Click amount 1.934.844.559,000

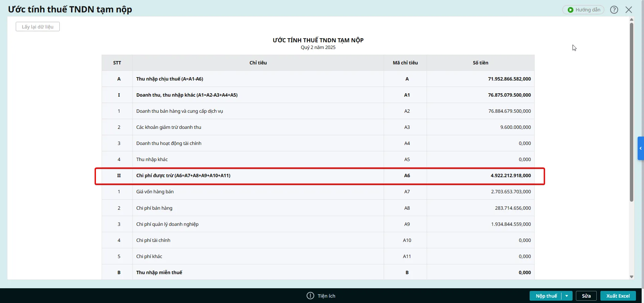coord(511,224)
